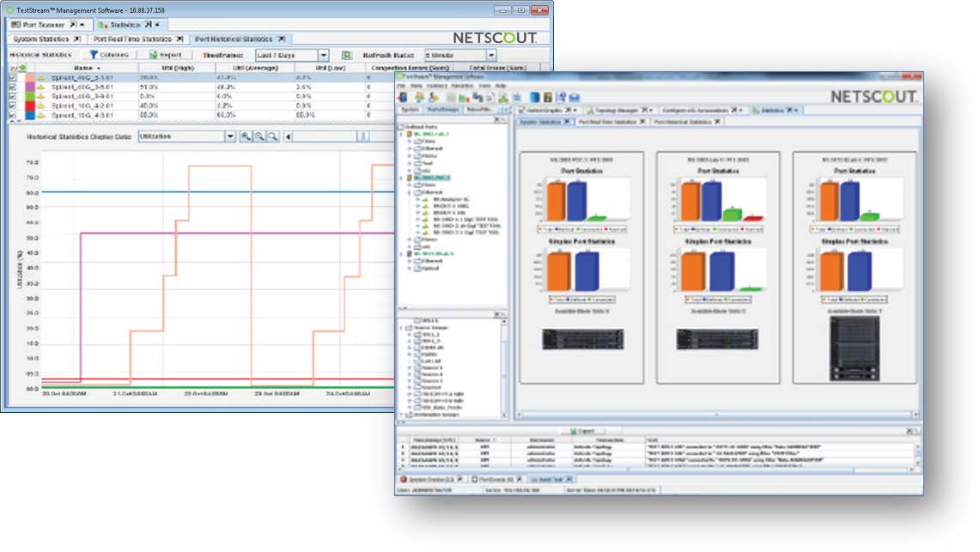
Task: Close the Topology Manager tab in the front window
Action: point(644,110)
